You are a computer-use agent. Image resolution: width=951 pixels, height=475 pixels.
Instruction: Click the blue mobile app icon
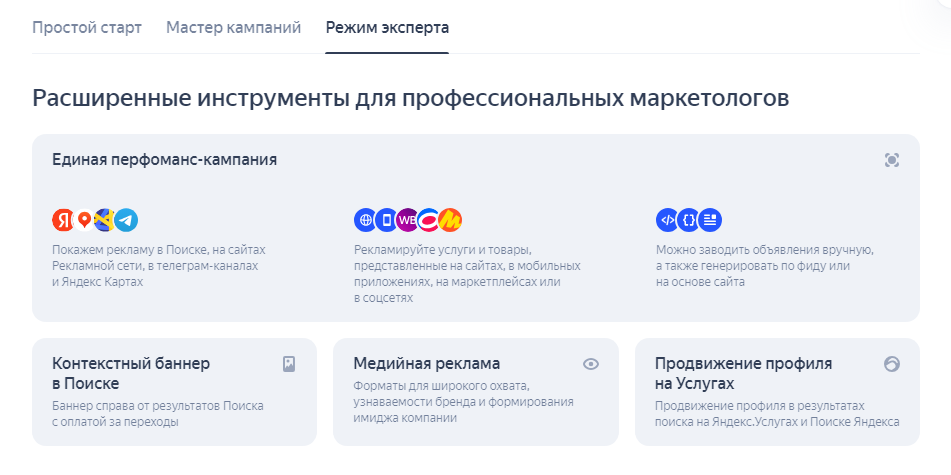pos(386,219)
